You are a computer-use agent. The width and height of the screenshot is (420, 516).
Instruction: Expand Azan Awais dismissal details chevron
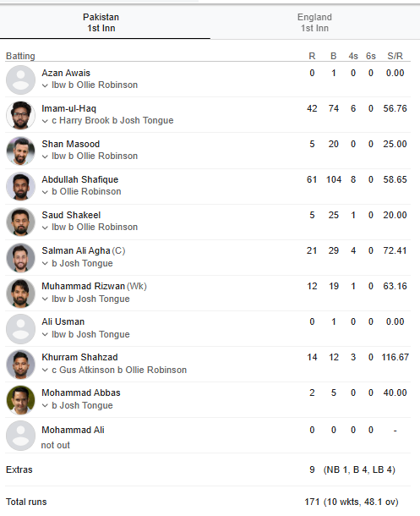tap(45, 85)
